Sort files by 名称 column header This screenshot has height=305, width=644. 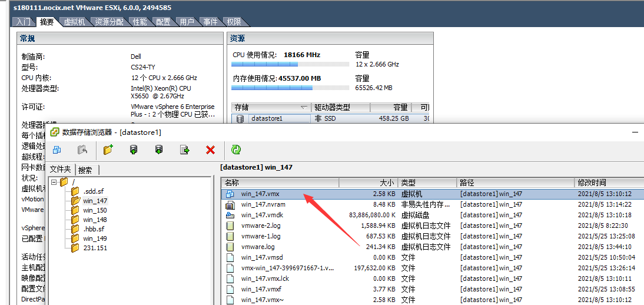[x=280, y=183]
